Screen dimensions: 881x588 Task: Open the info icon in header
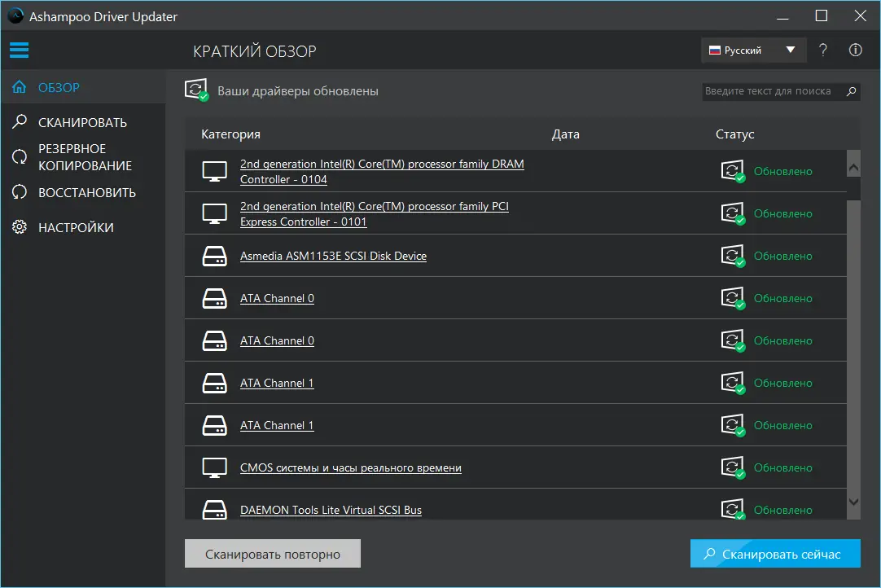tap(855, 50)
